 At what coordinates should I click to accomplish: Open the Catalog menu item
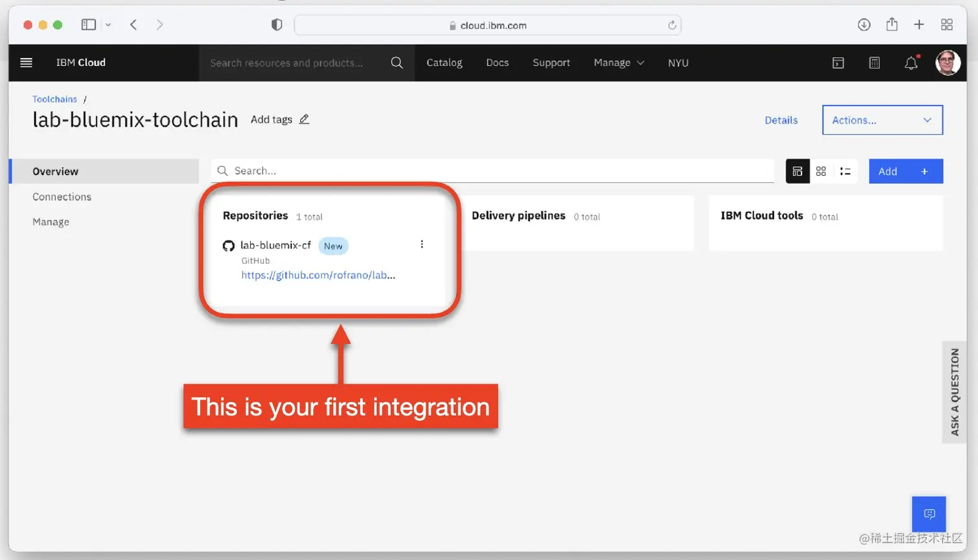[444, 63]
